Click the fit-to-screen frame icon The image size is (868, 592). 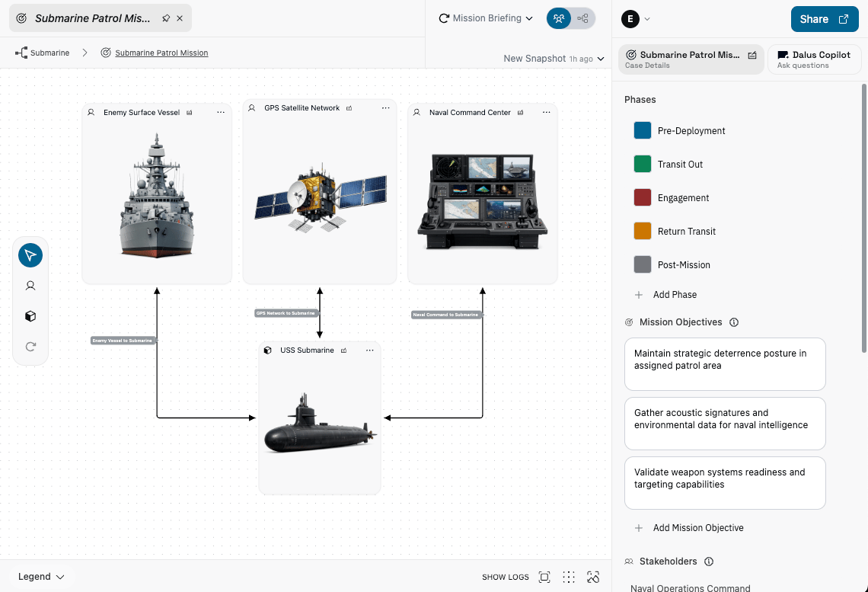(x=544, y=577)
